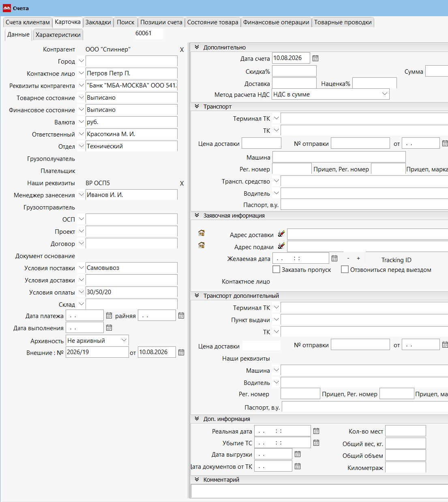Open calendar icon for Дата выполнения

pyautogui.click(x=109, y=327)
